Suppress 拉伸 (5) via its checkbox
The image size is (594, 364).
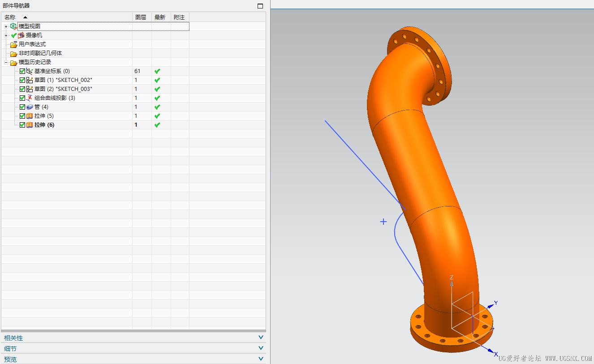click(x=22, y=116)
